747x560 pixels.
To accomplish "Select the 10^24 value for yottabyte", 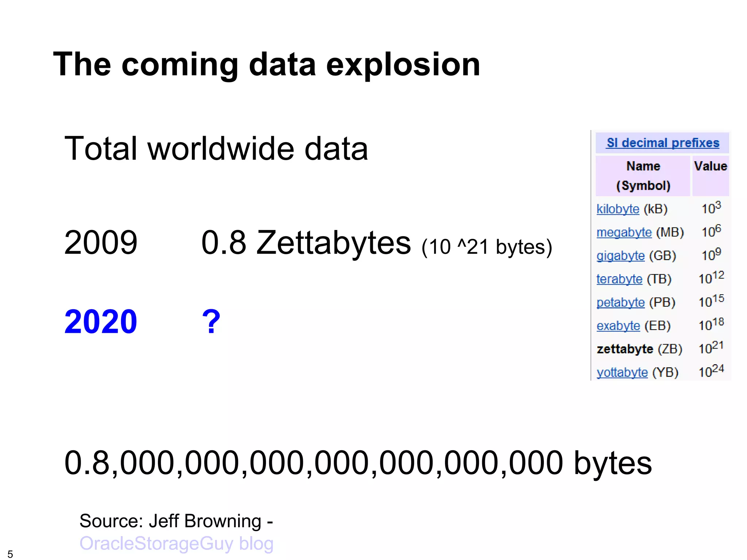I will click(711, 371).
